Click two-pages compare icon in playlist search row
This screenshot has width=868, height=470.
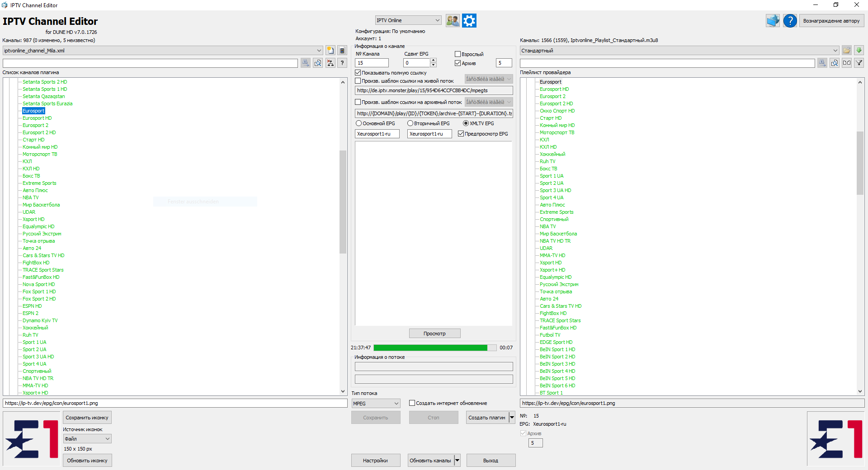(847, 63)
